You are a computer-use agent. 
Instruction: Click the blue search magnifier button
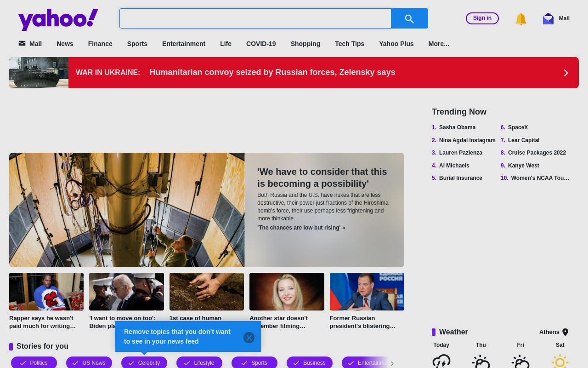click(x=409, y=18)
